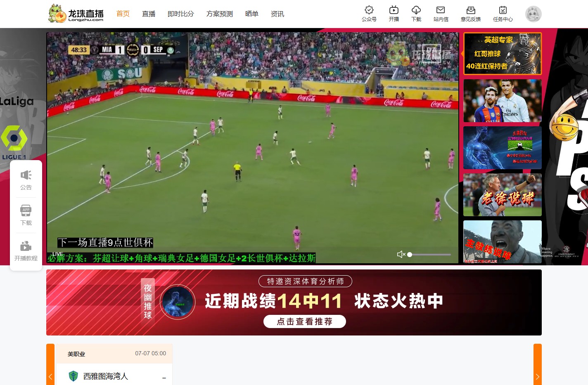This screenshot has width=588, height=385.
Task: Open the Longzhu live logo homepage
Action: 76,14
